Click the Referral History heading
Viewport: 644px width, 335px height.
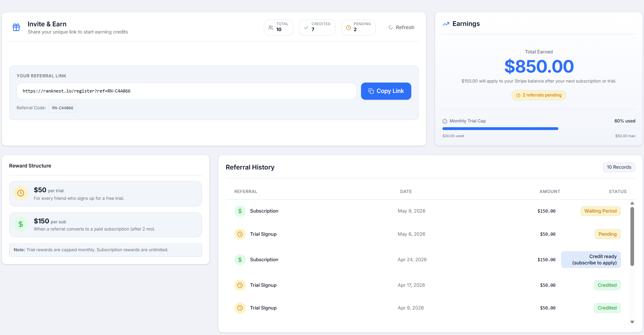coord(250,167)
